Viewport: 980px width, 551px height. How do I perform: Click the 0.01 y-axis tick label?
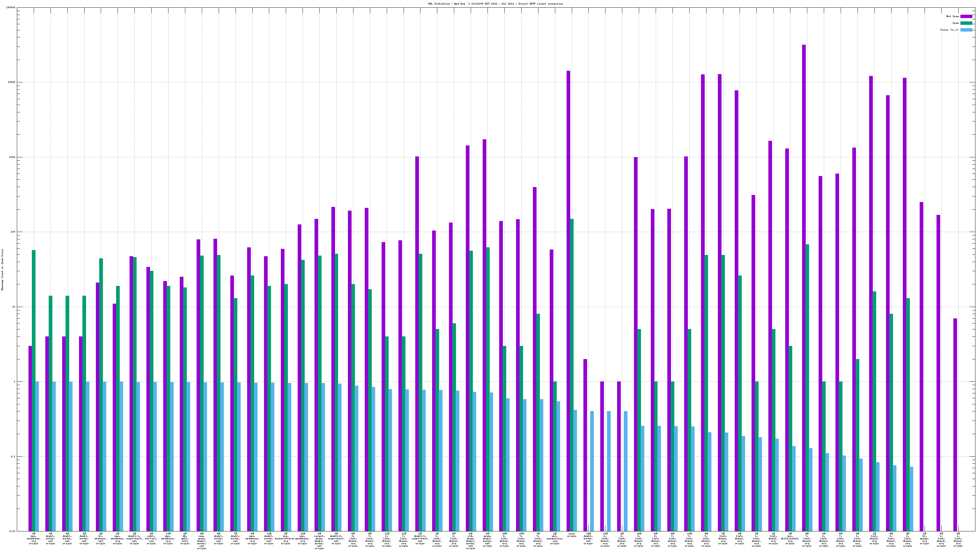(13, 531)
